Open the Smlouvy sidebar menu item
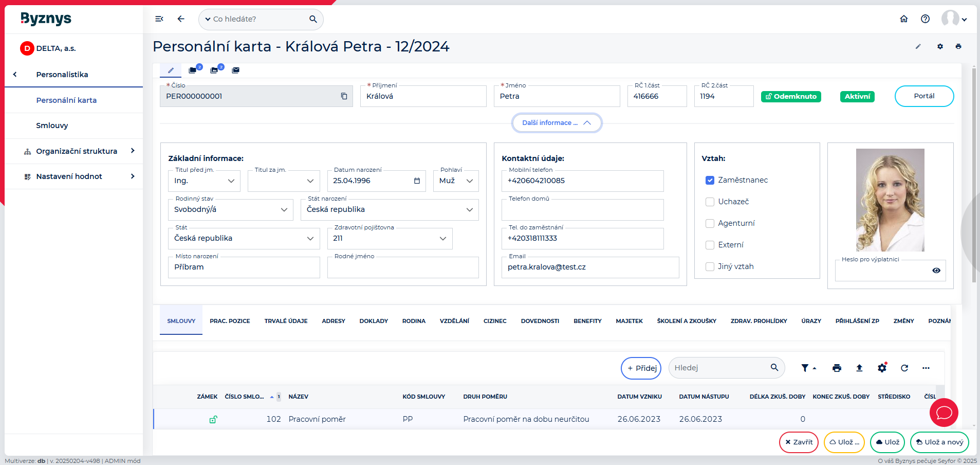Screen dimensions: 980x465 click(52, 126)
